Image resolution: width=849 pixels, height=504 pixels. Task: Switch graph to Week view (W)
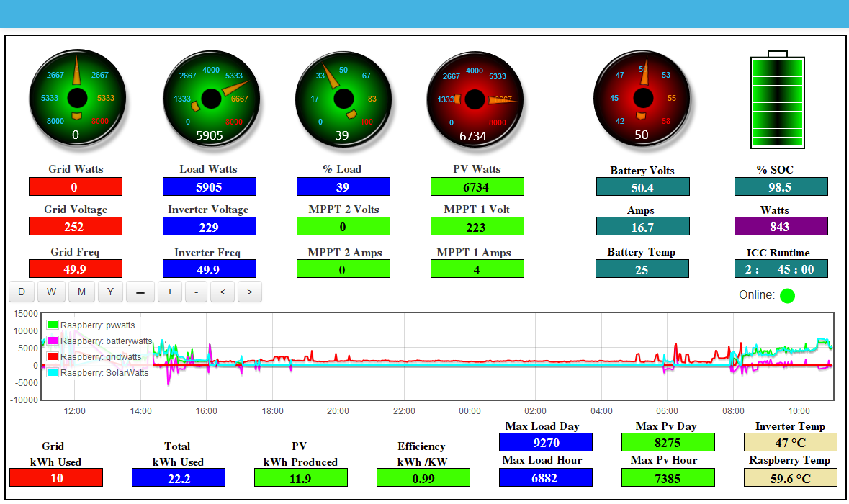click(x=52, y=292)
